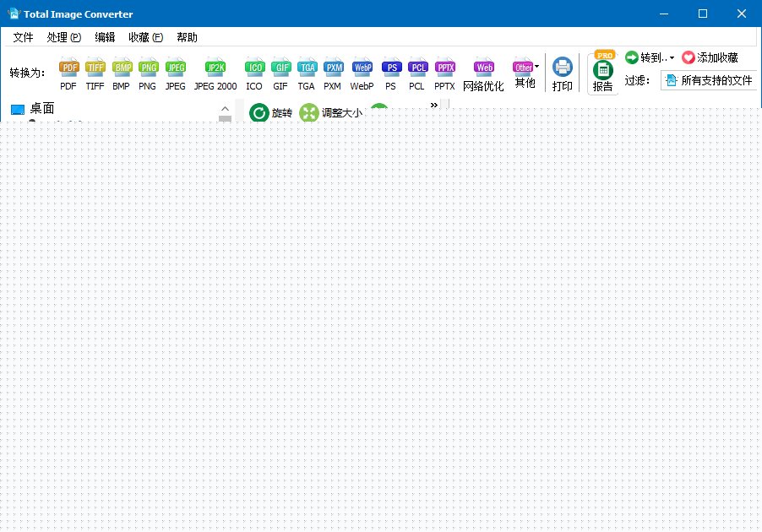Screen dimensions: 762x532
Task: Select the PS format icon
Action: pos(391,73)
